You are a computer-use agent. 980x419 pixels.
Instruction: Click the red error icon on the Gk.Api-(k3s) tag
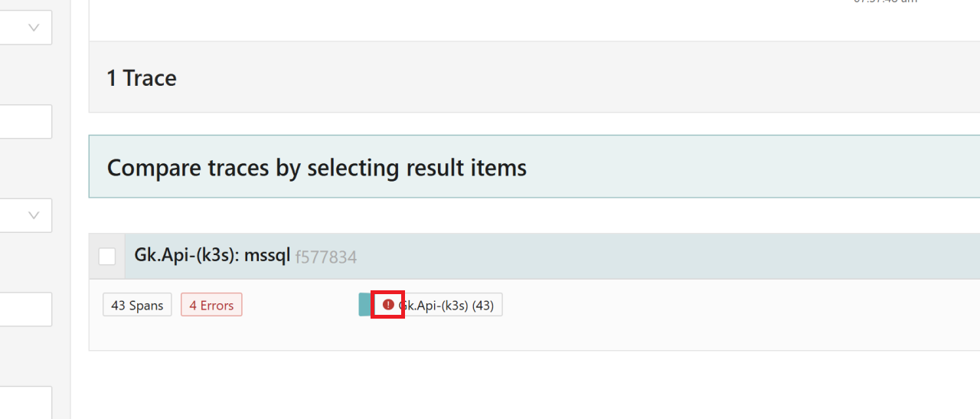(x=388, y=305)
